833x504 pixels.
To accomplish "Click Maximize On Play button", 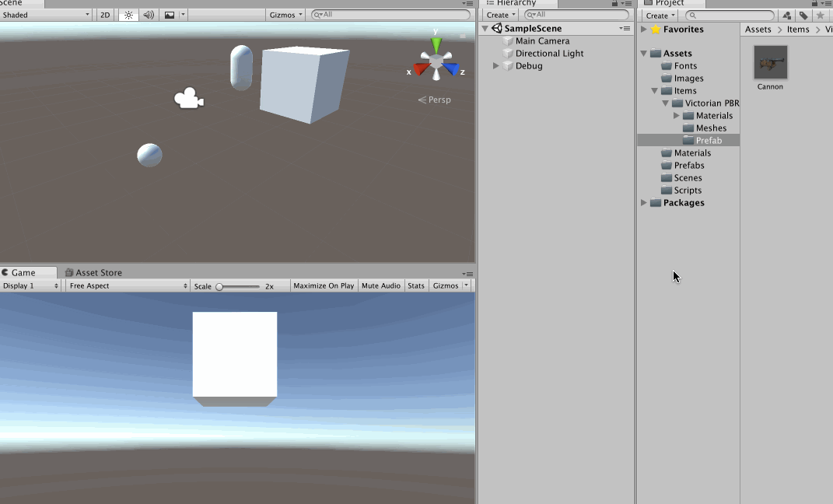I will (324, 286).
